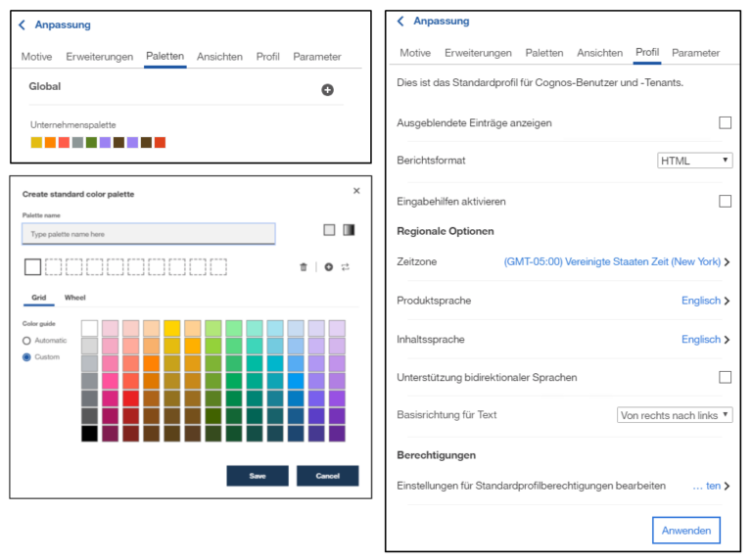Toggle Eingabehilfen aktivieren checkbox
This screenshot has width=752, height=560.
point(726,201)
